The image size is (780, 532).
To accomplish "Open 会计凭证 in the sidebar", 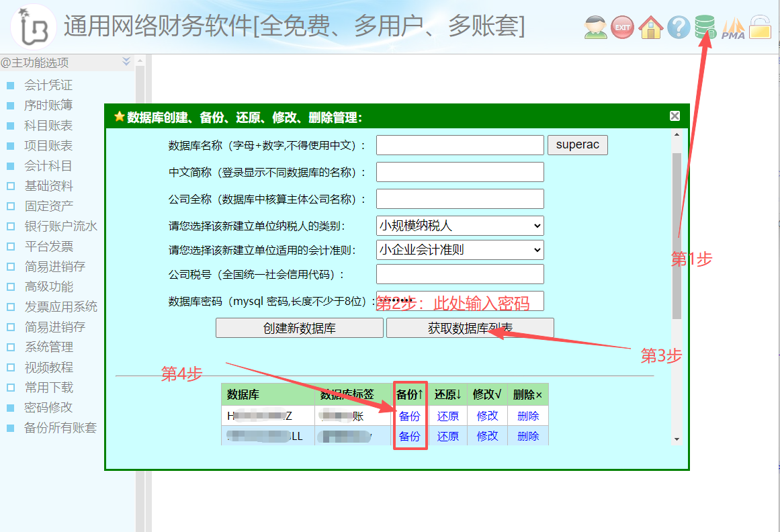I will 48,85.
